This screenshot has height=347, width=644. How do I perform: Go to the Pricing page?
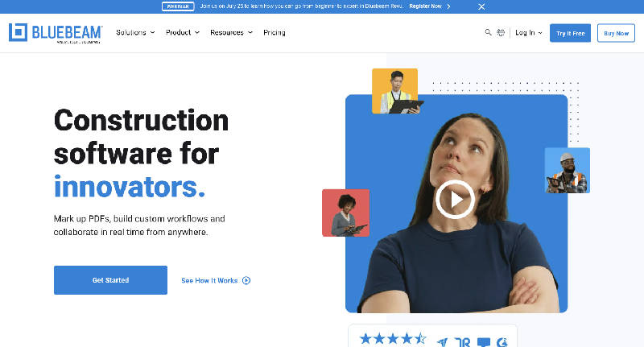[275, 33]
